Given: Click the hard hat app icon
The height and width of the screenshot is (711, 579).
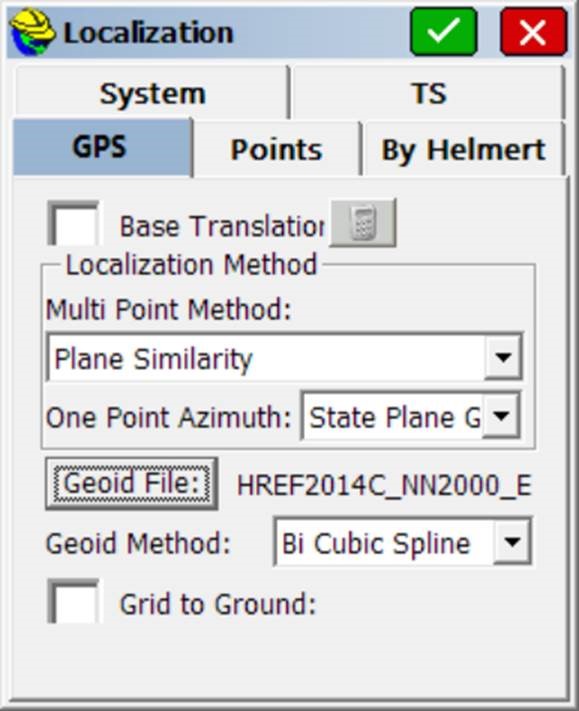Looking at the screenshot, I should click(32, 32).
